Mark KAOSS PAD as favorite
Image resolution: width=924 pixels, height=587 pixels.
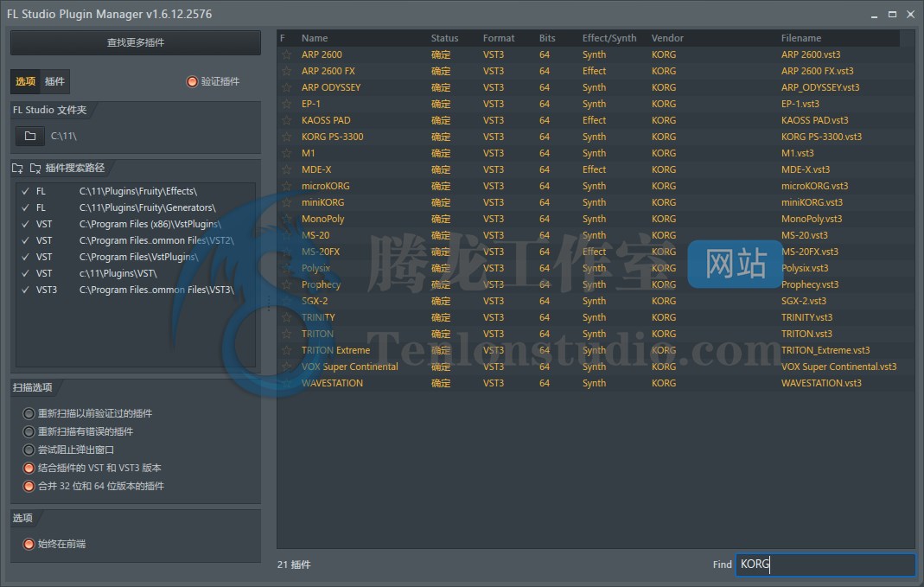point(286,120)
